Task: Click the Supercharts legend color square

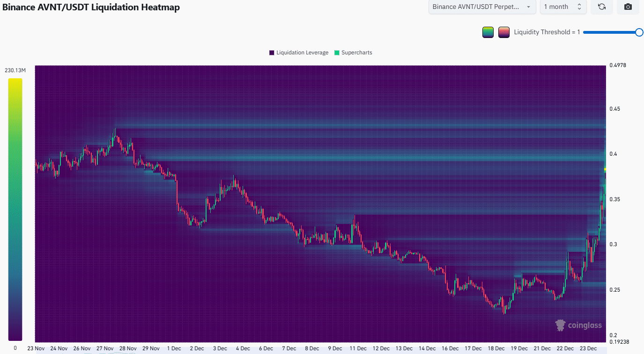Action: click(x=336, y=52)
